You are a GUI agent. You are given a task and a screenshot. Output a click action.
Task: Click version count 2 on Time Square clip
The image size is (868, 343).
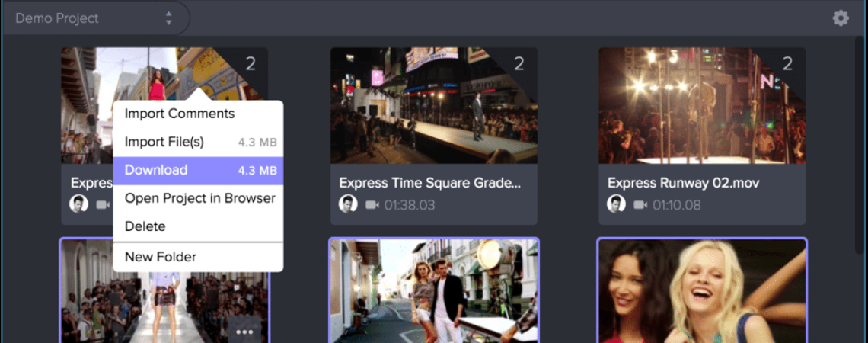pyautogui.click(x=519, y=64)
